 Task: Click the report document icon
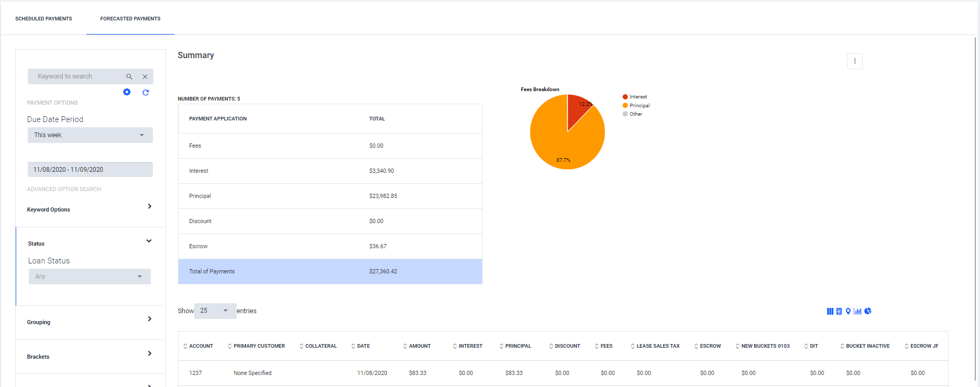(x=839, y=311)
